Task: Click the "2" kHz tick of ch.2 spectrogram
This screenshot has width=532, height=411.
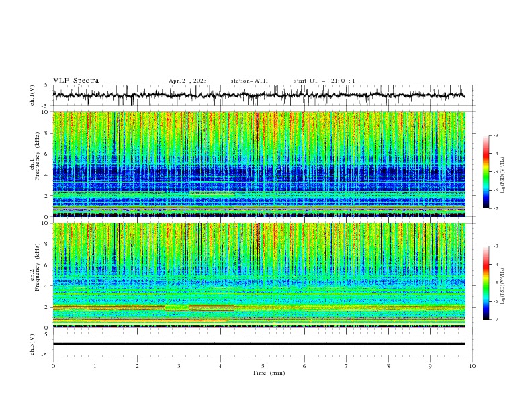Action: pos(47,307)
